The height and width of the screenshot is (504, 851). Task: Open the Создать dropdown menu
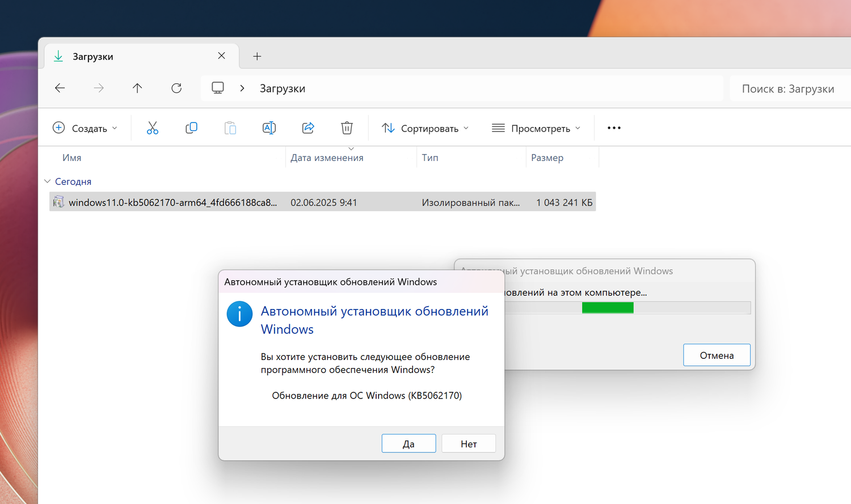coord(85,128)
